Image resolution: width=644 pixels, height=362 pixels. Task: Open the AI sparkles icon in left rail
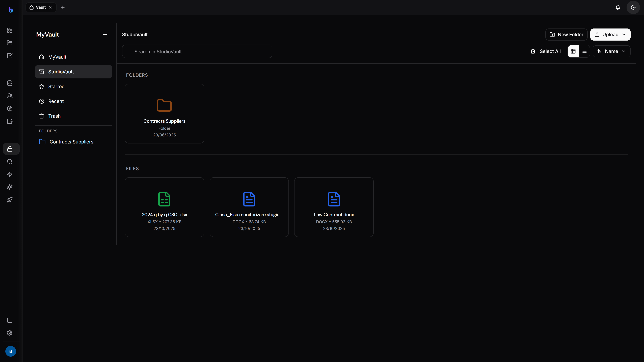(10, 187)
